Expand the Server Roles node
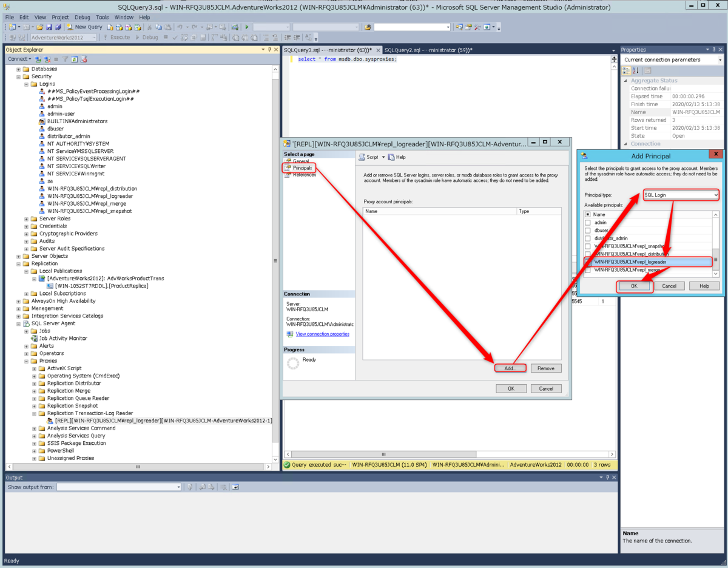This screenshot has width=728, height=568. 26,218
